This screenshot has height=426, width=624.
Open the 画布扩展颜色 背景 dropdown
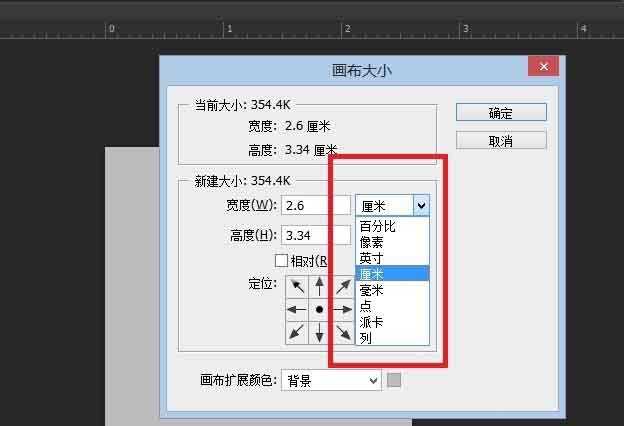331,381
